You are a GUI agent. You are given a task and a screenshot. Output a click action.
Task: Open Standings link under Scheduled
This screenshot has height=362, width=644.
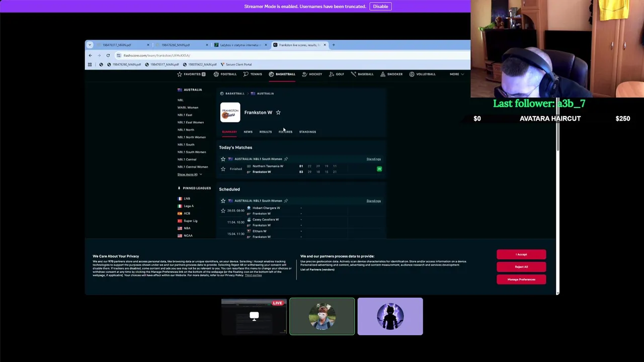(373, 201)
